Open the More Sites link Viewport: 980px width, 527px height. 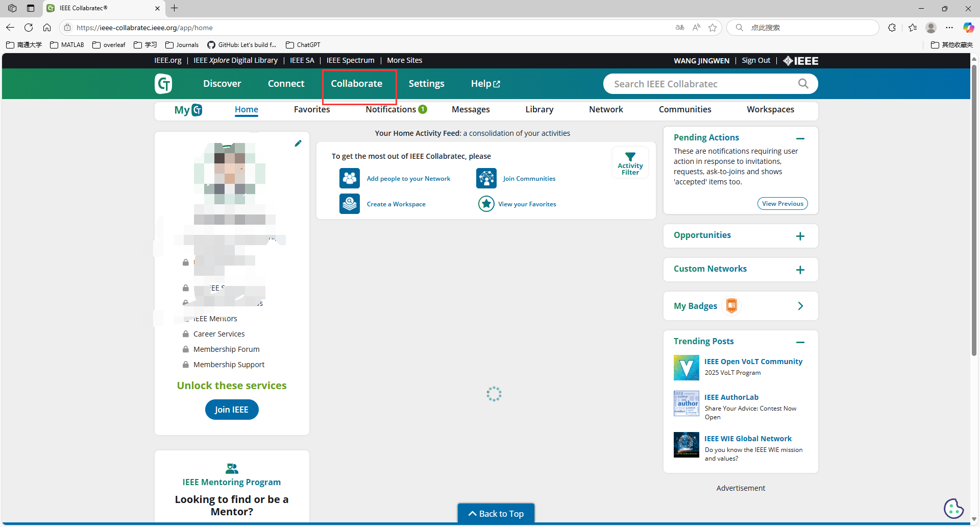coord(404,60)
